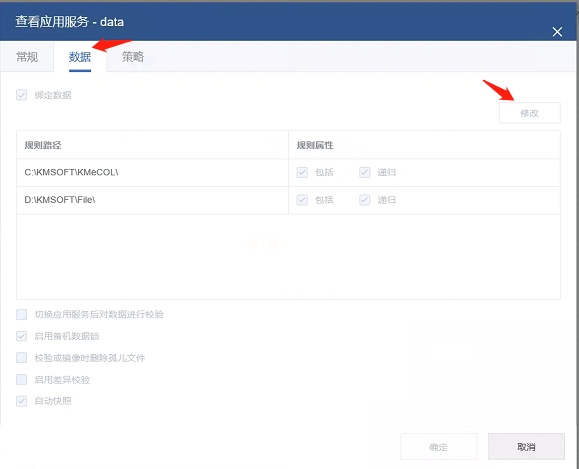Select the 数据 tab

coord(80,57)
